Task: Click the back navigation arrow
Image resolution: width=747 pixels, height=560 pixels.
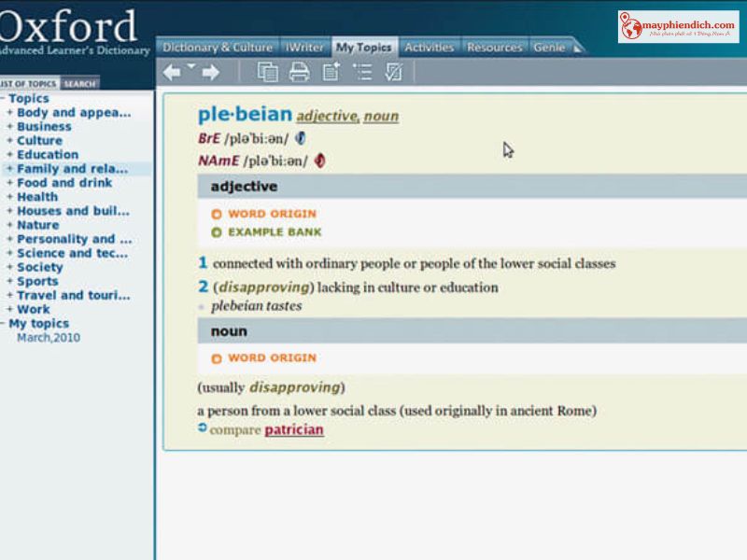Action: (x=174, y=72)
